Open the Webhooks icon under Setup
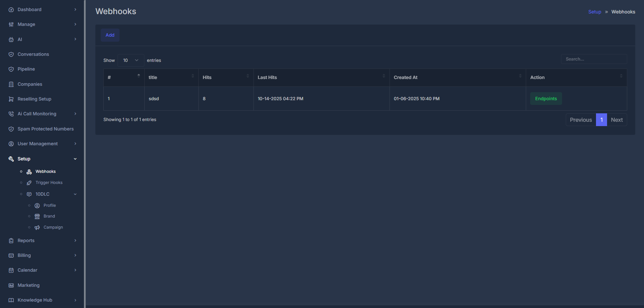This screenshot has height=308, width=644. tap(29, 171)
